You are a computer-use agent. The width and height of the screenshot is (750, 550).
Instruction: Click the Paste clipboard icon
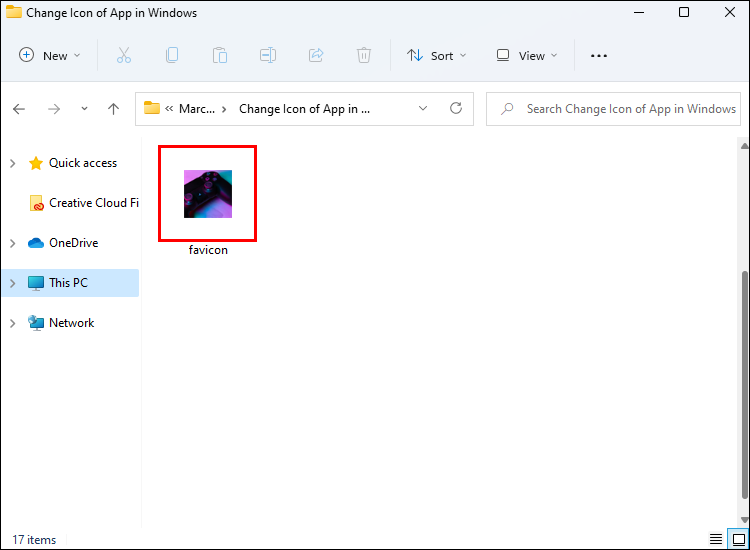coord(220,55)
